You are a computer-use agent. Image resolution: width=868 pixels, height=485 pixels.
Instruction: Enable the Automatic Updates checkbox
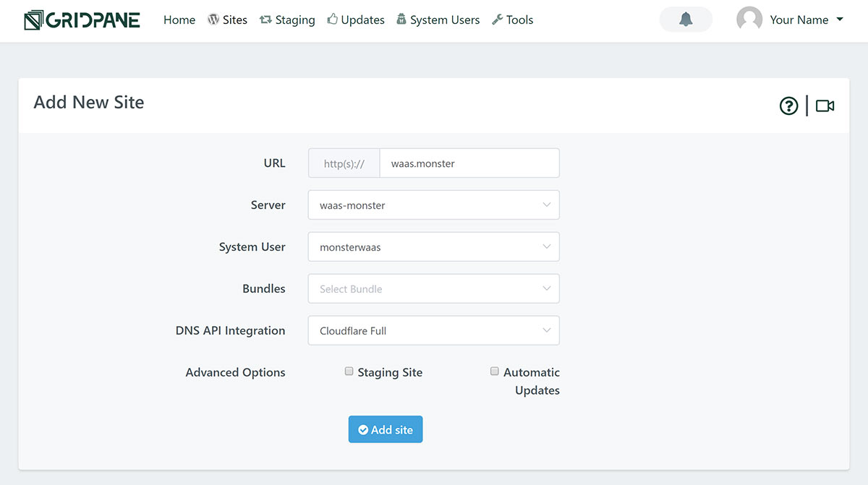[x=495, y=372]
